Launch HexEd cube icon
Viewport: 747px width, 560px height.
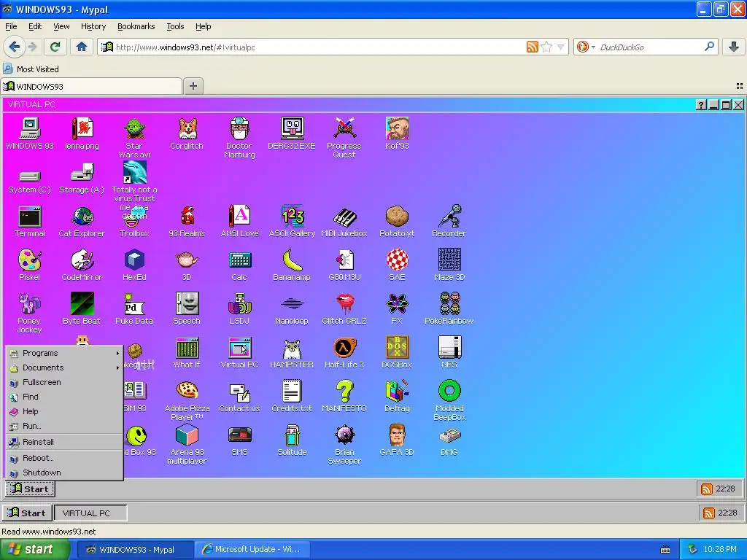click(x=134, y=265)
